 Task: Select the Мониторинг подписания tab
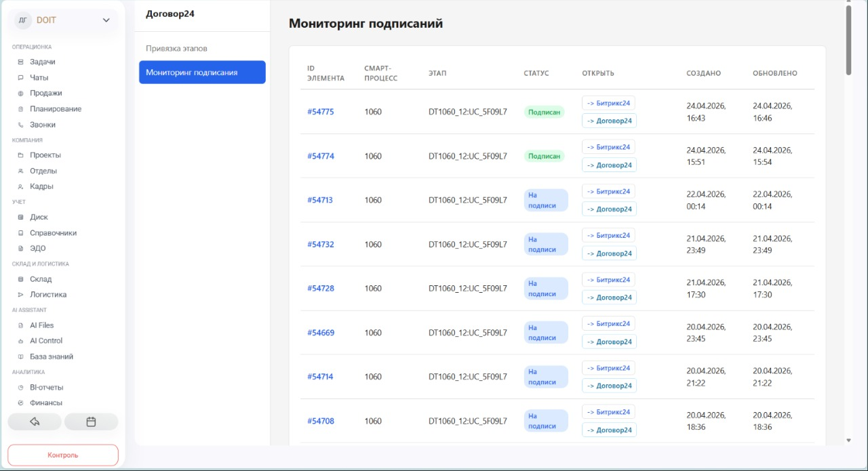pyautogui.click(x=202, y=73)
